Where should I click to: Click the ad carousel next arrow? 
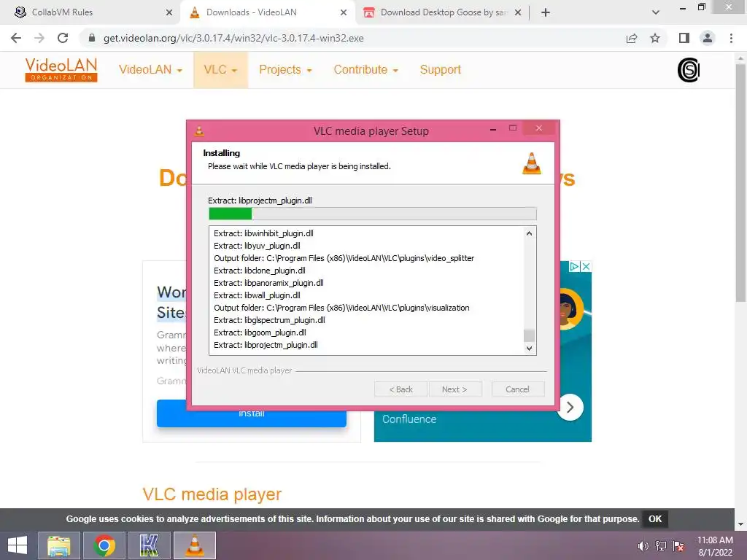coord(570,407)
